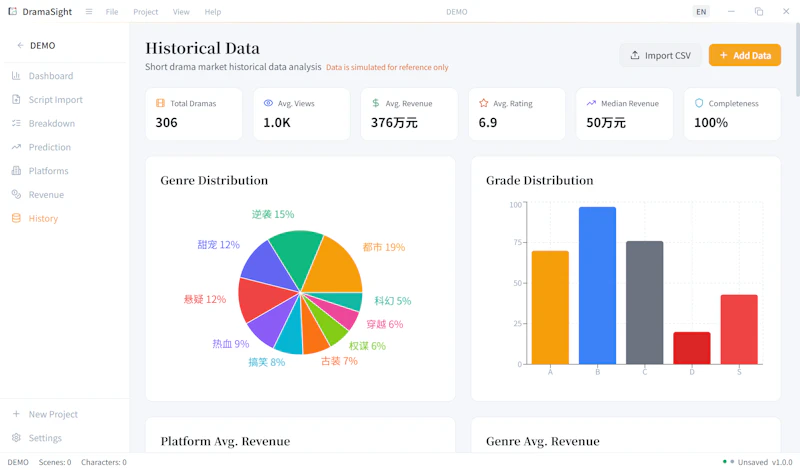Click the 穿越 6% pie label
Image resolution: width=800 pixels, height=470 pixels.
pyautogui.click(x=385, y=324)
